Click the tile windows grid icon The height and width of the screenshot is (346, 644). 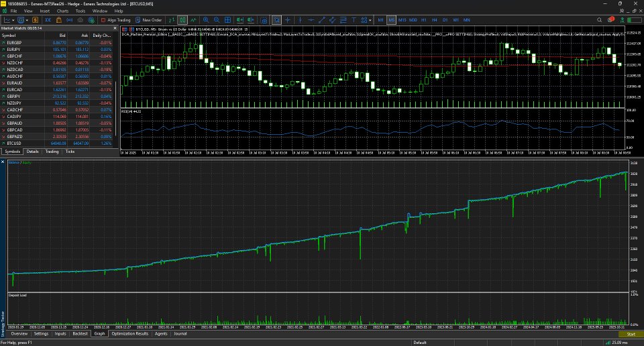pos(227,19)
